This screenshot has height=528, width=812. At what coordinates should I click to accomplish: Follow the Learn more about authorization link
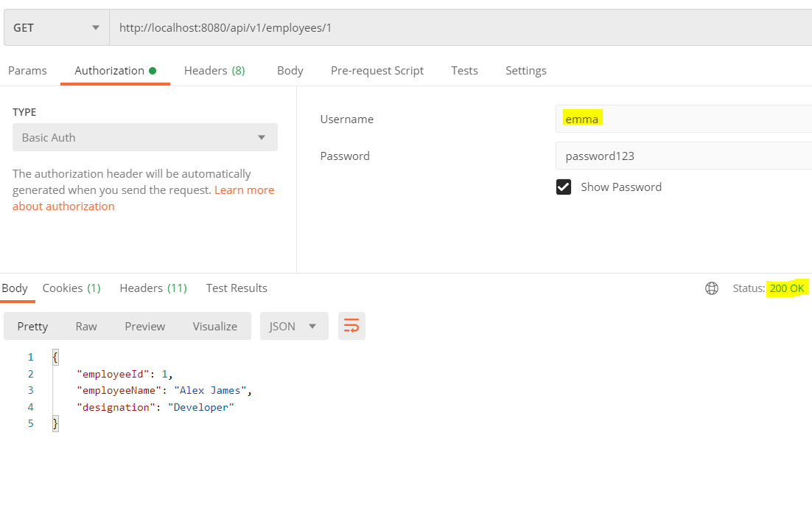pos(244,190)
